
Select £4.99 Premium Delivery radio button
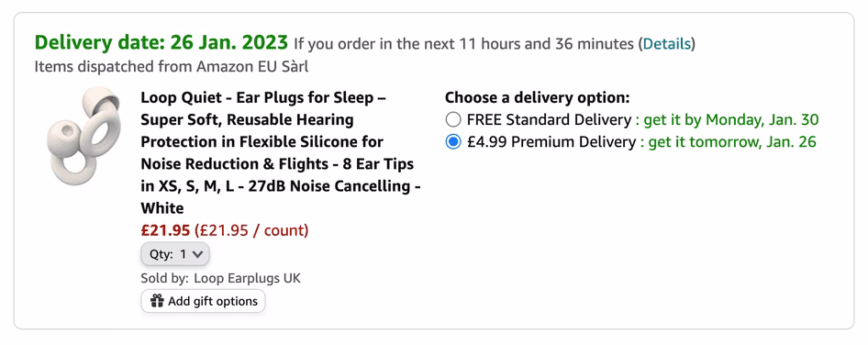pyautogui.click(x=453, y=142)
